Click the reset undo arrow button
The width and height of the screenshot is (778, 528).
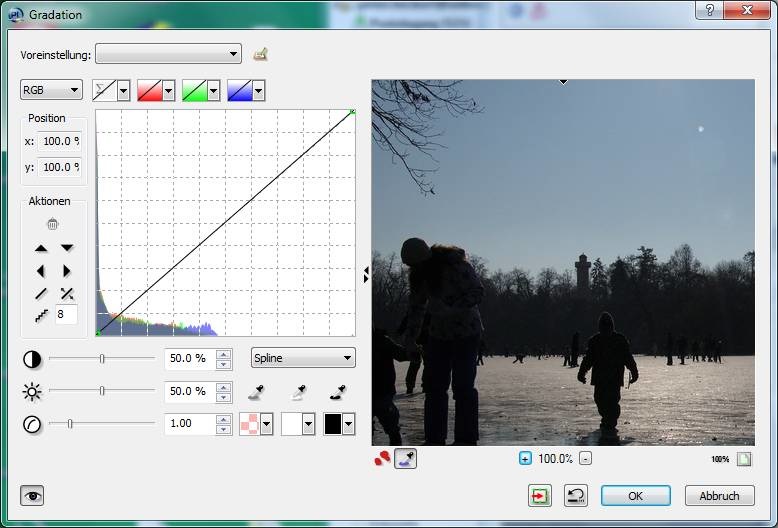click(x=575, y=496)
